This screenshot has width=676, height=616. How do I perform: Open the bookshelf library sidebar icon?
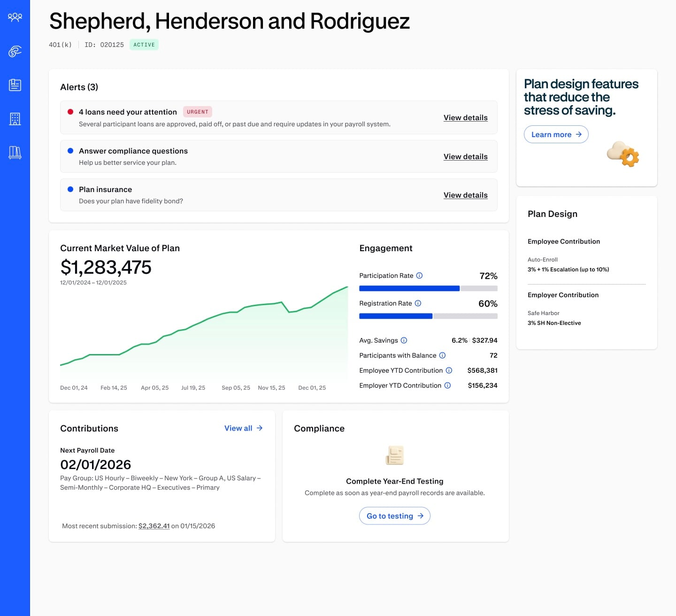point(15,153)
